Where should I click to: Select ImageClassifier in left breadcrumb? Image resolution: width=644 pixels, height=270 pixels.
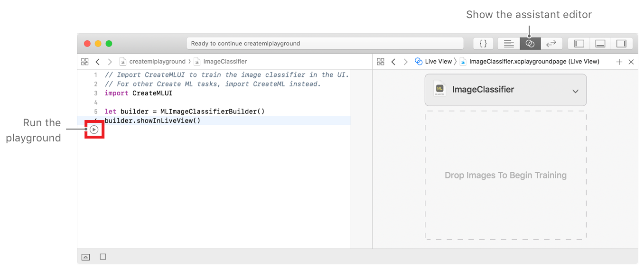pyautogui.click(x=224, y=62)
